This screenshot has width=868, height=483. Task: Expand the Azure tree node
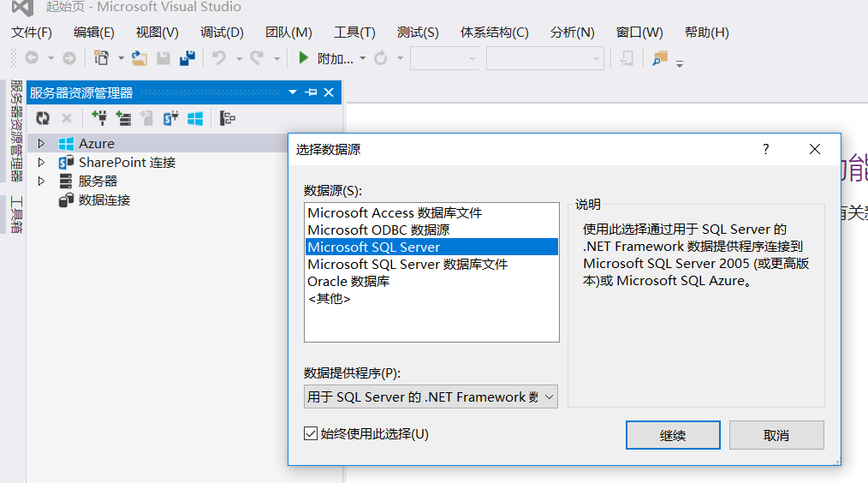[x=41, y=144]
